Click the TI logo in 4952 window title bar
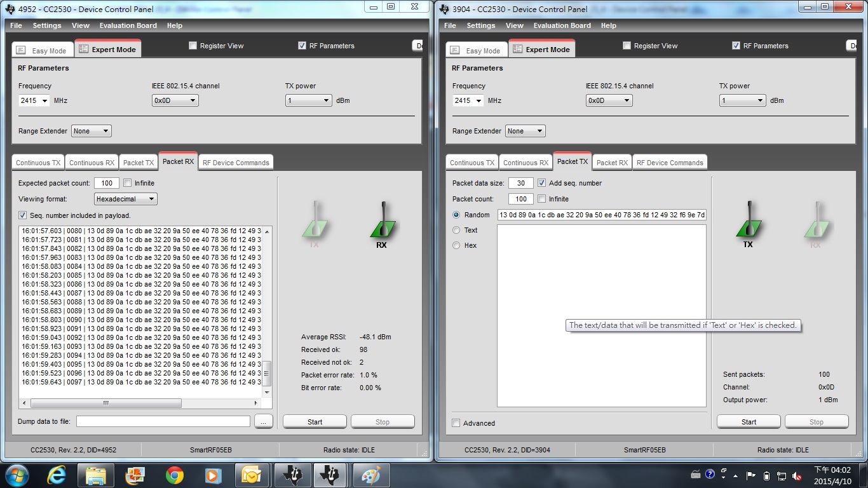The height and width of the screenshot is (488, 868). click(x=10, y=10)
